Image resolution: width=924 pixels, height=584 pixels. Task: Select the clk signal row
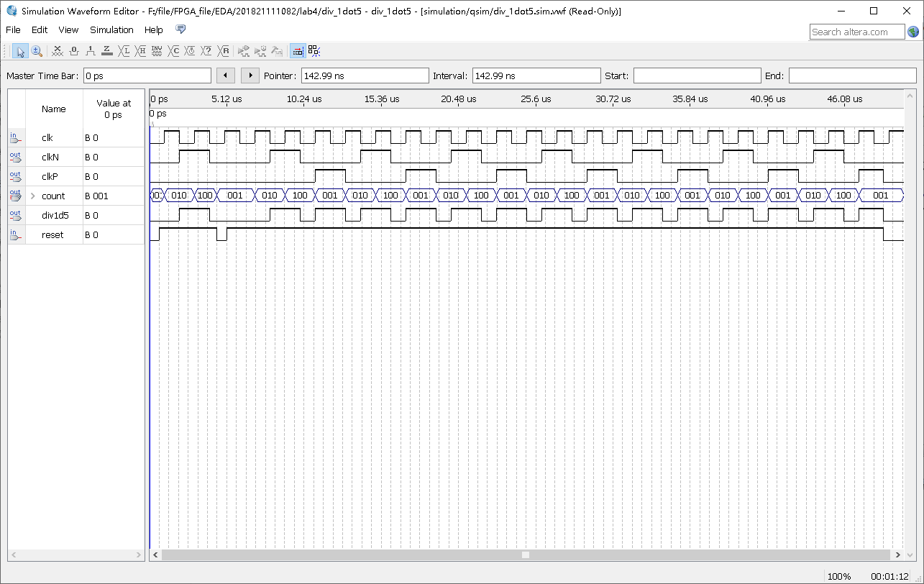pos(76,137)
